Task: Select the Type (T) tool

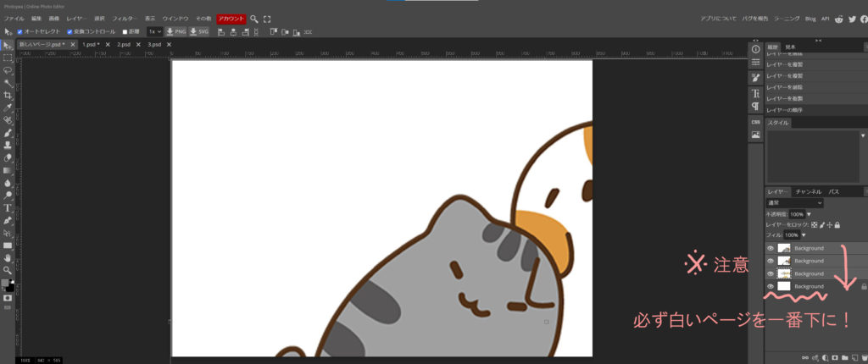Action: (8, 207)
